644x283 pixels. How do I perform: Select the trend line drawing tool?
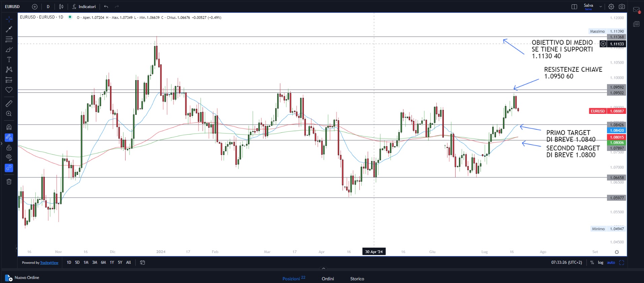pos(9,29)
